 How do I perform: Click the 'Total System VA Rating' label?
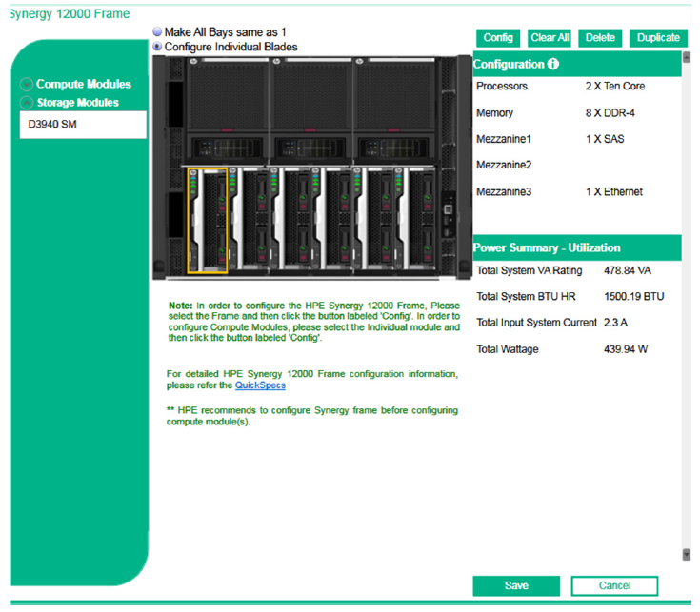(530, 270)
